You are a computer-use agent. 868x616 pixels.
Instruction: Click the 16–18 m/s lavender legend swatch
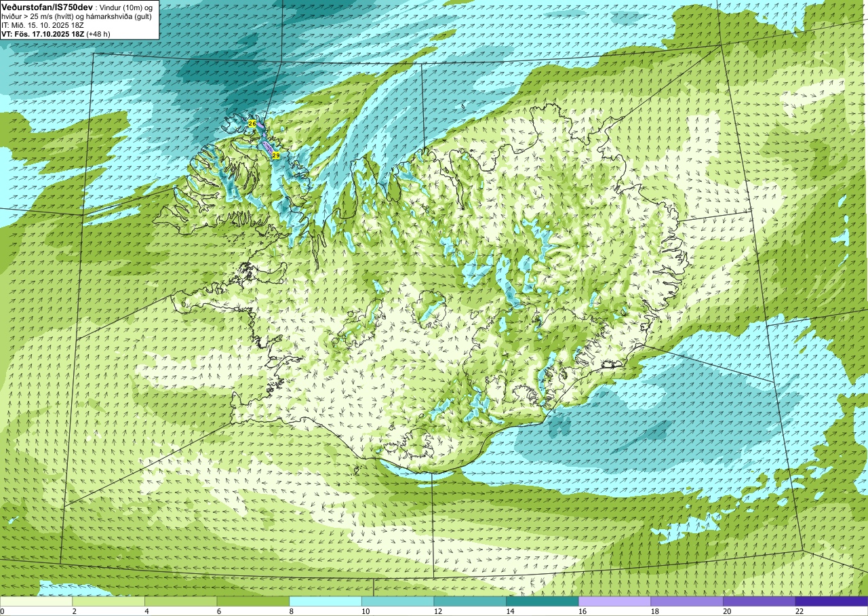(x=614, y=601)
